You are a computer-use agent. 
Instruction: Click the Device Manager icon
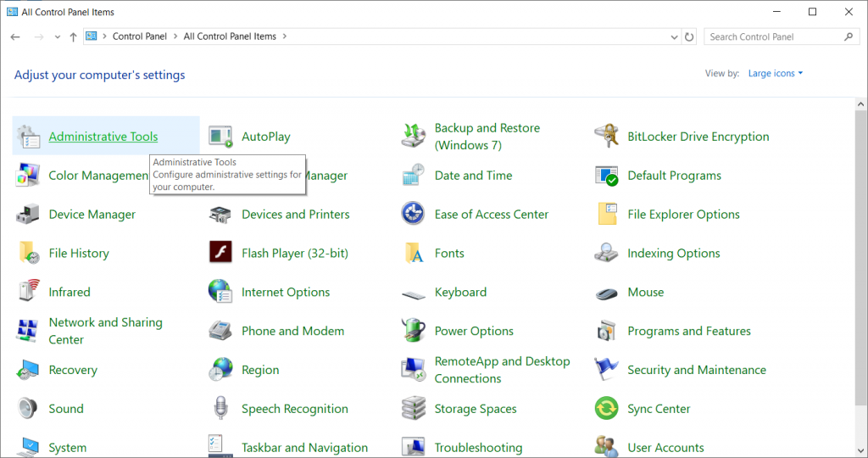click(28, 214)
